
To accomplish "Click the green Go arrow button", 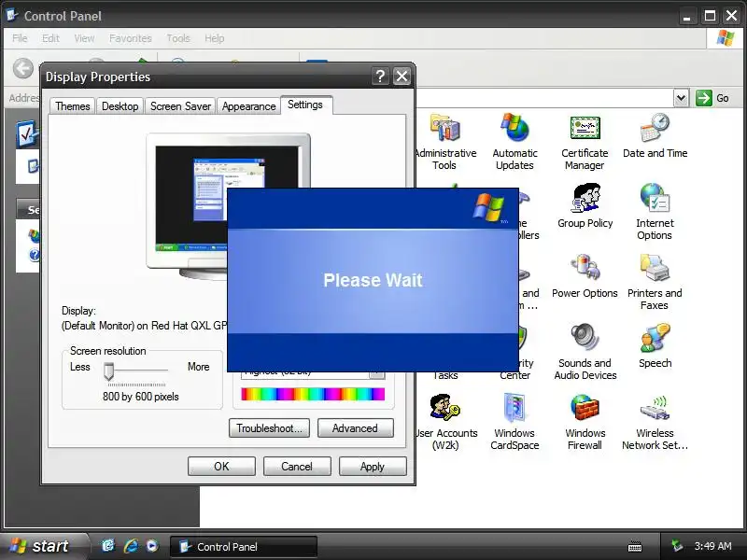I will [704, 98].
